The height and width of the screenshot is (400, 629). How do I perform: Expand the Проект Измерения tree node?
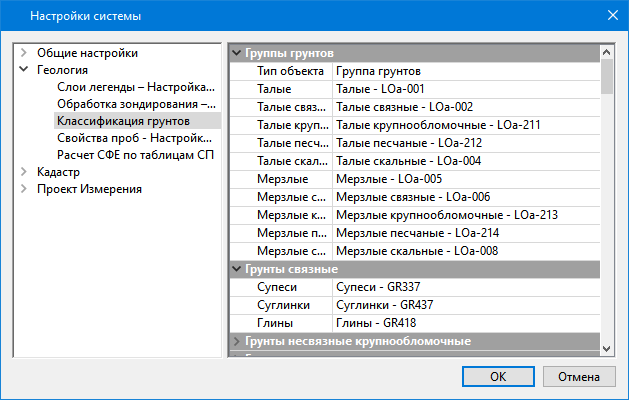tap(24, 189)
